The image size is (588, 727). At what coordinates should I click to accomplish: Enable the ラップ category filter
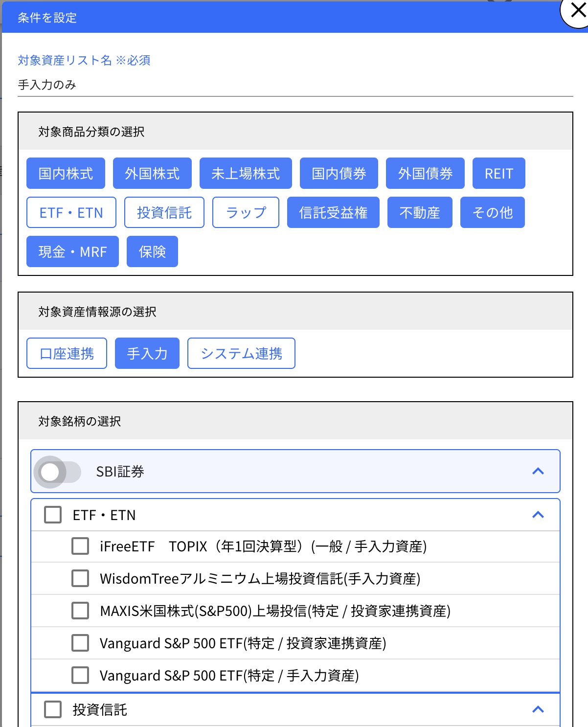click(245, 212)
